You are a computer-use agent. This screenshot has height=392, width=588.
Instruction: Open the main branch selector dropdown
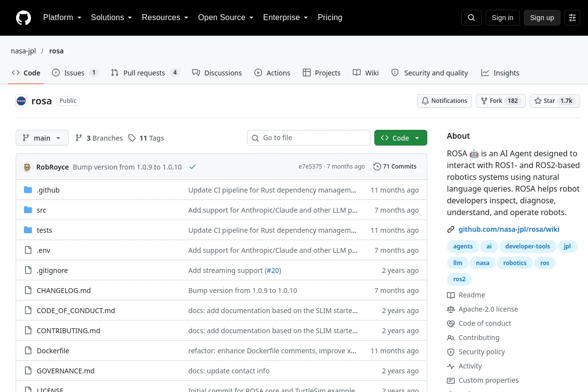coord(42,138)
